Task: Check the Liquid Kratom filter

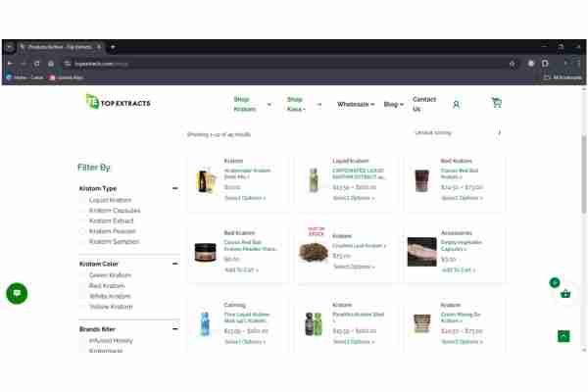Action: point(82,200)
